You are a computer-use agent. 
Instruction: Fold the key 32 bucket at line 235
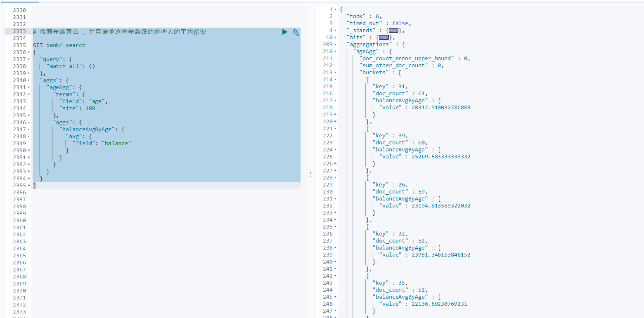click(336, 227)
